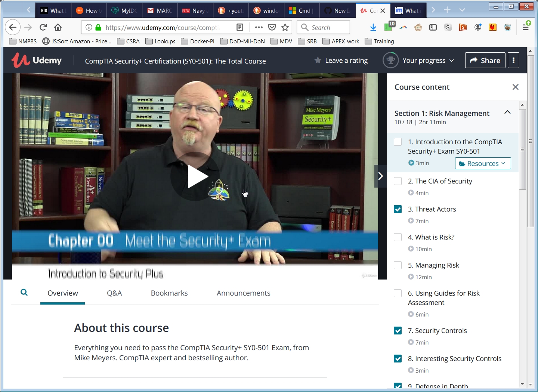538x392 pixels.
Task: Click the star icon in Leave a rating
Action: (318, 60)
